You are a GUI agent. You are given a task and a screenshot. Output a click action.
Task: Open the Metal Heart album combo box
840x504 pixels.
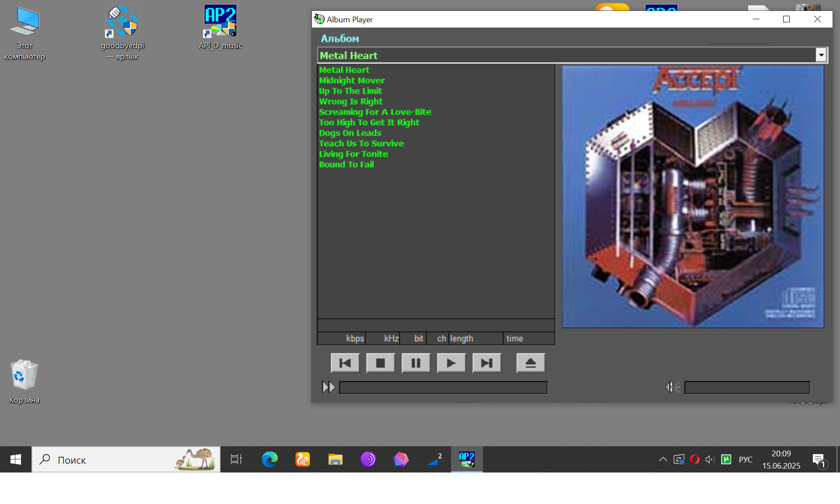click(572, 55)
